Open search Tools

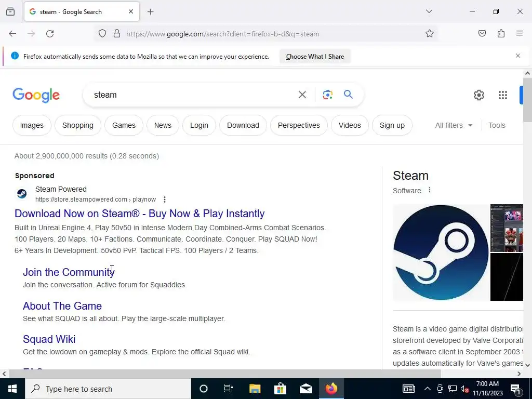497,125
